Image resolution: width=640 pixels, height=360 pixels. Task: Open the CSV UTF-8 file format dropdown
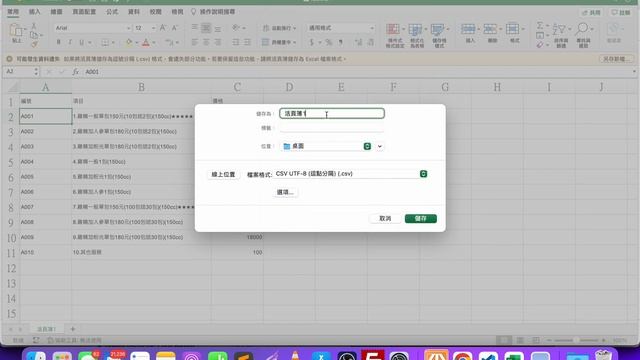(351, 174)
